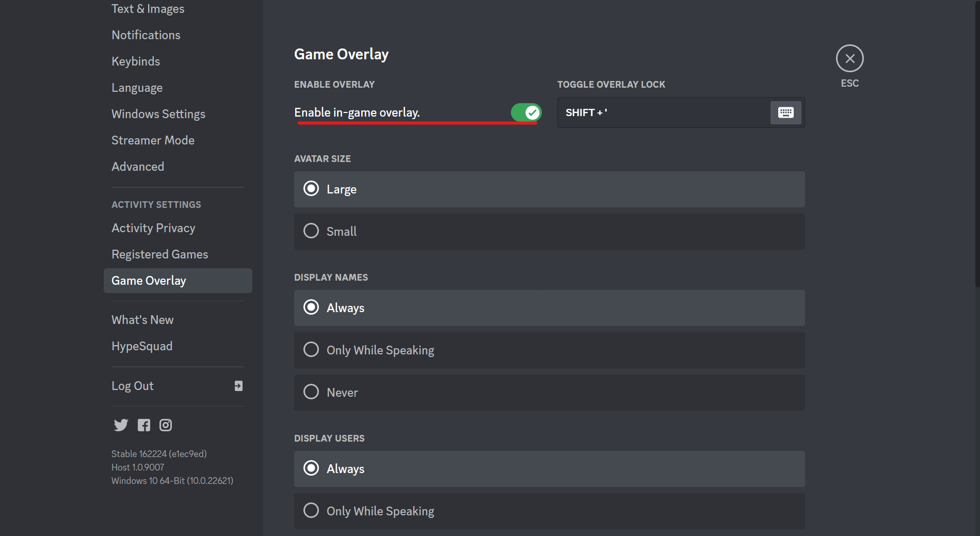980x536 pixels.
Task: Click the keyboard icon to edit keybind
Action: coord(785,112)
